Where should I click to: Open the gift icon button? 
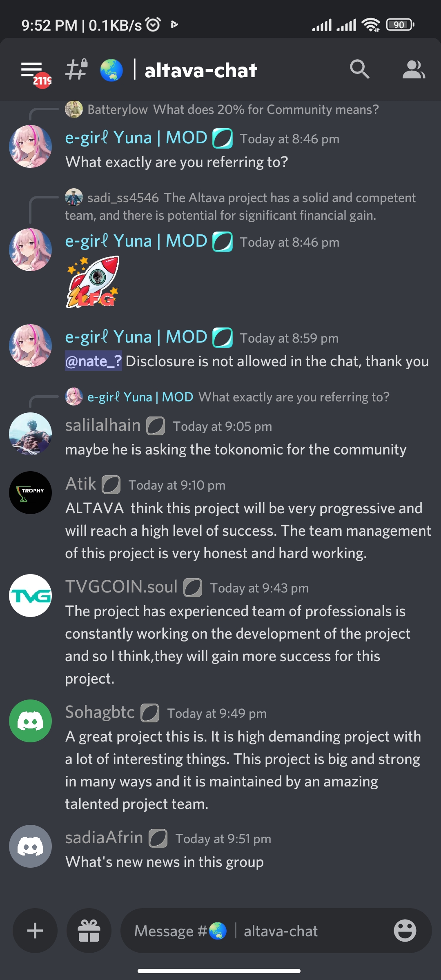point(89,931)
